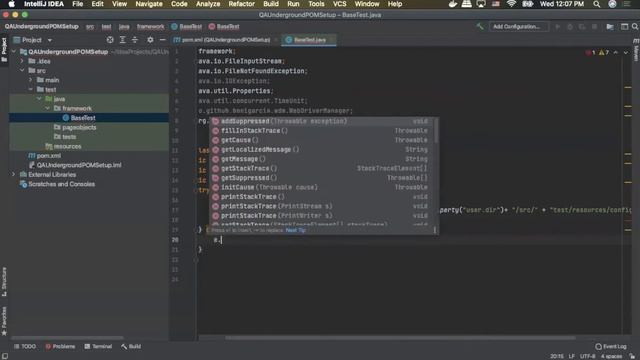Click the Wi-Fi icon in menu bar
The image size is (640, 360).
coord(511,4)
